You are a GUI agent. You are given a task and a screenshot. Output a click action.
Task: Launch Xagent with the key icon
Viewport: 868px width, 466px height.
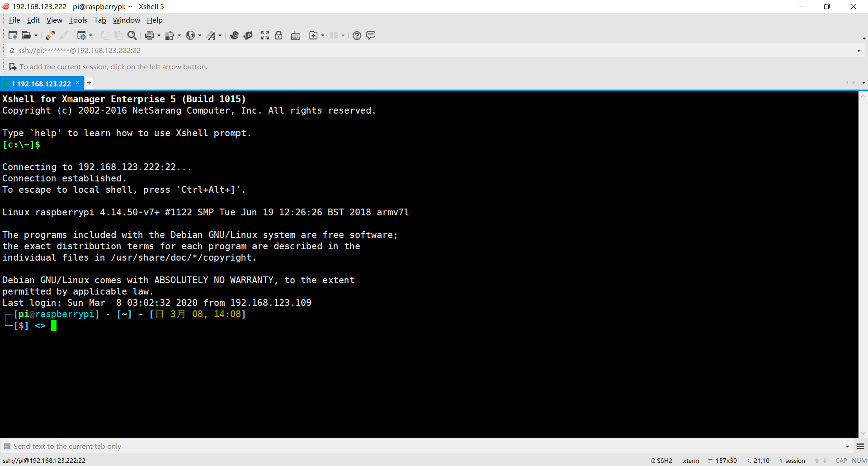[x=248, y=35]
